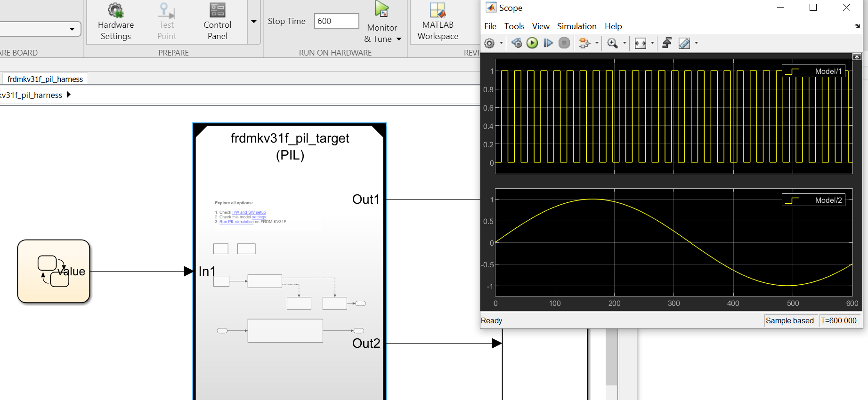Viewport: 868px width, 400px height.
Task: Open the Scope Simulation menu
Action: [576, 26]
